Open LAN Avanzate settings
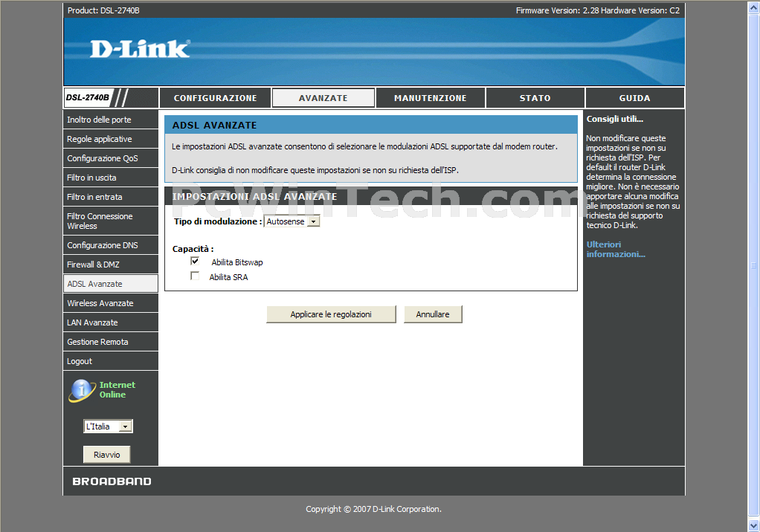The image size is (760, 532). 111,322
